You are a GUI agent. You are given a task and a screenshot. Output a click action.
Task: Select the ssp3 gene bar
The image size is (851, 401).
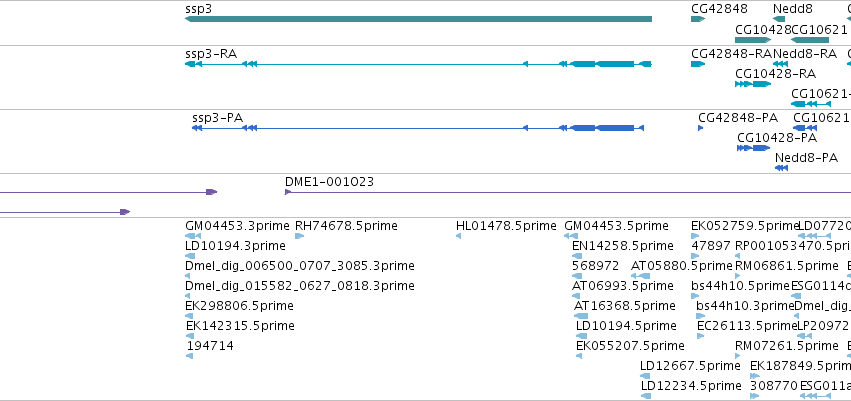tap(418, 19)
